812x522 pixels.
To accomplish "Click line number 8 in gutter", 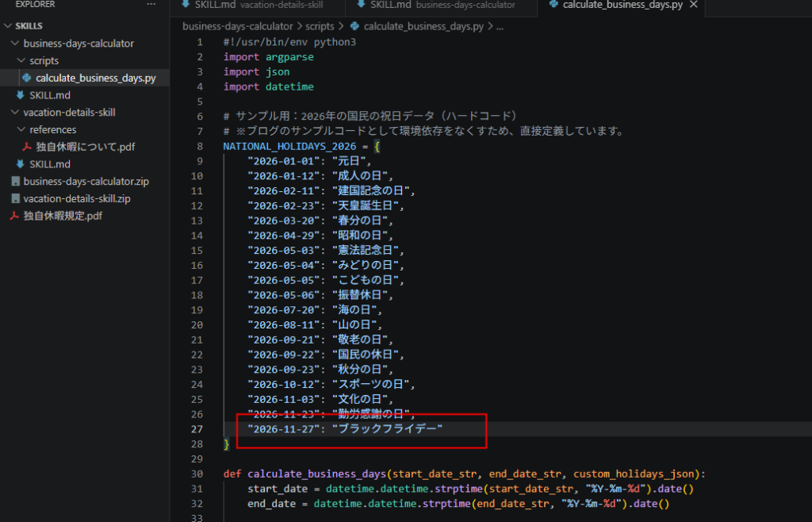I will coord(199,147).
